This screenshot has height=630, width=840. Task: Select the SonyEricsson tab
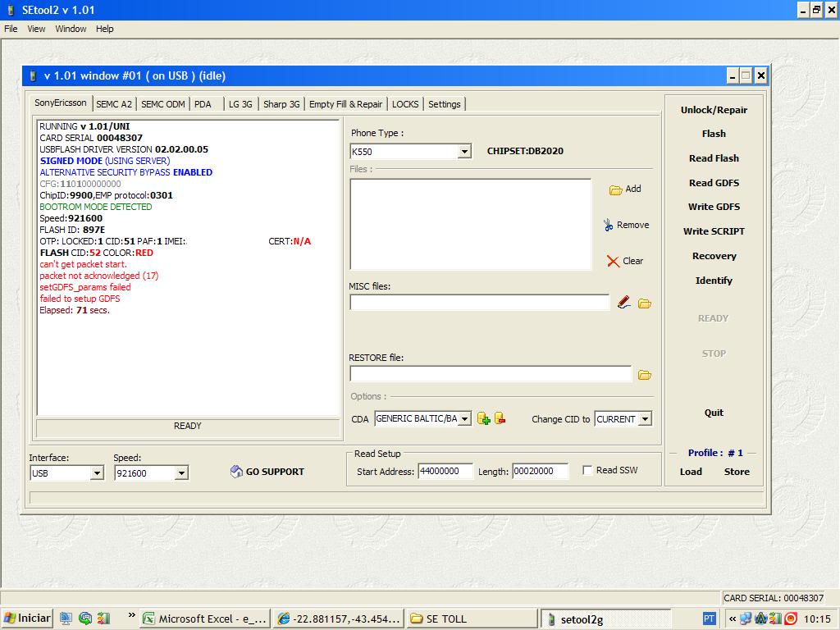point(61,103)
